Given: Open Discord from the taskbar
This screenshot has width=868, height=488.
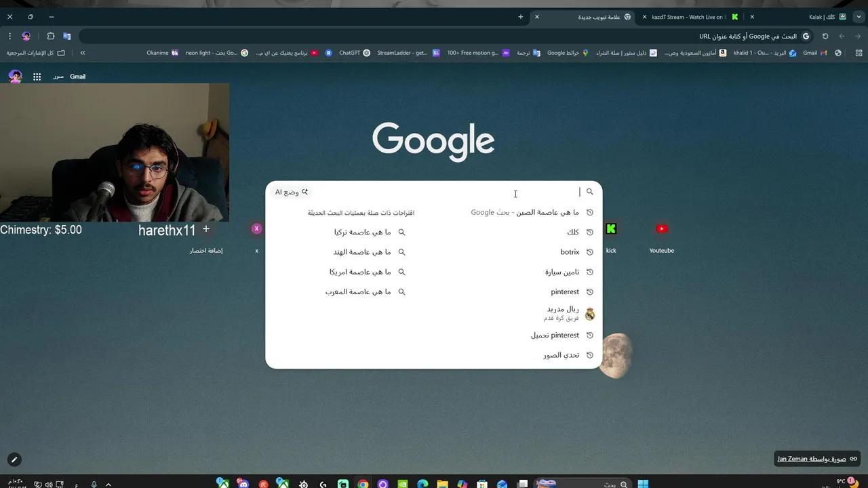Looking at the screenshot, I should pyautogui.click(x=243, y=484).
